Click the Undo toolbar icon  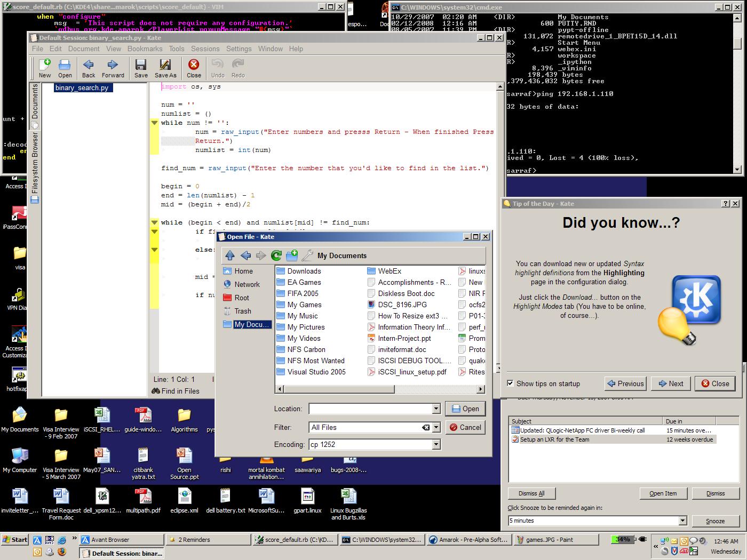218,68
